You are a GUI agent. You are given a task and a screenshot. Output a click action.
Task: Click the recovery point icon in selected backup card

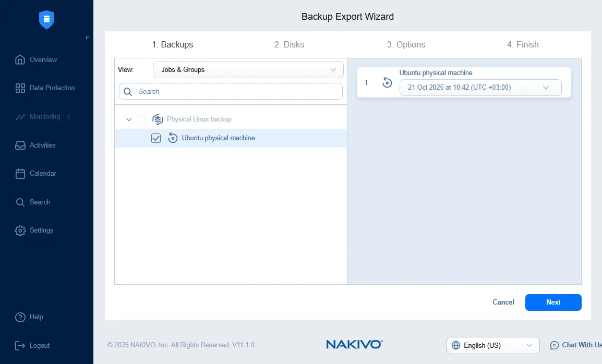click(x=387, y=82)
